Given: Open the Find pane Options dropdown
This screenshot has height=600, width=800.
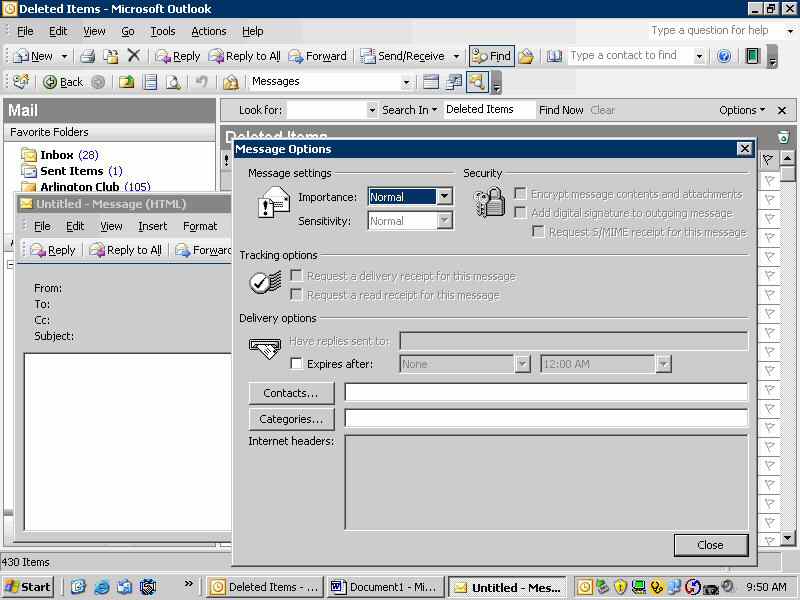Looking at the screenshot, I should (x=742, y=110).
